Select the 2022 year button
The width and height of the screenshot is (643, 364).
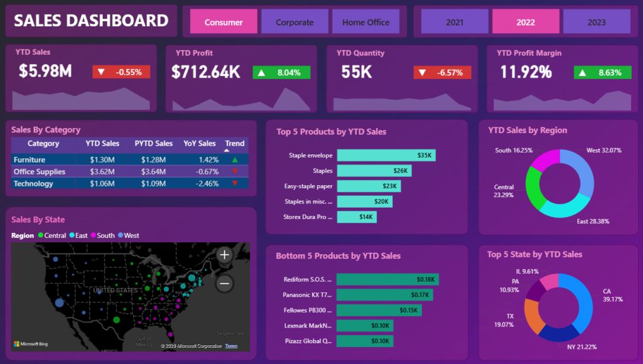[526, 22]
